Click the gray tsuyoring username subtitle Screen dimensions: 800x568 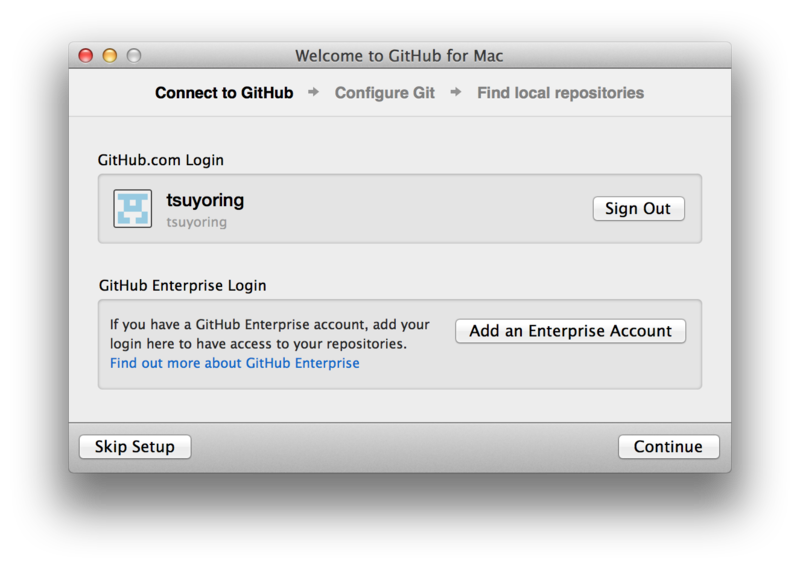coord(196,222)
